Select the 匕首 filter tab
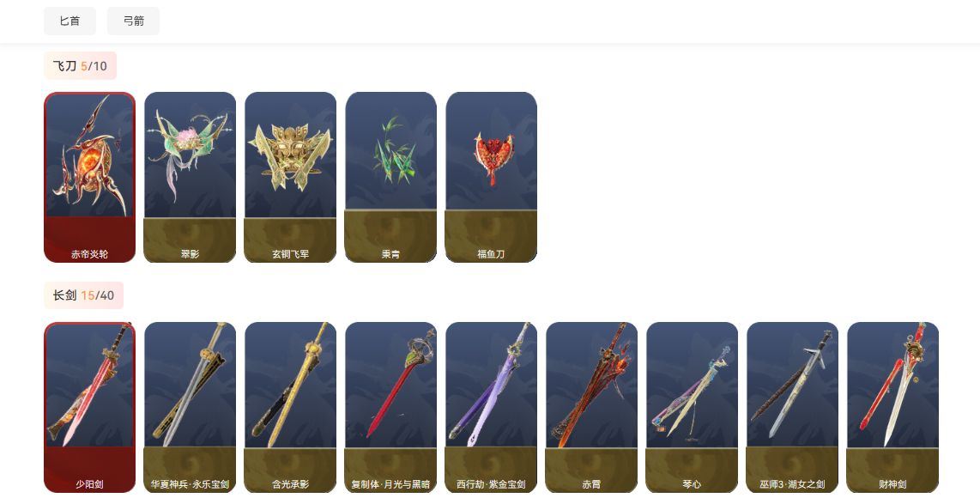The height and width of the screenshot is (498, 980). coord(70,21)
